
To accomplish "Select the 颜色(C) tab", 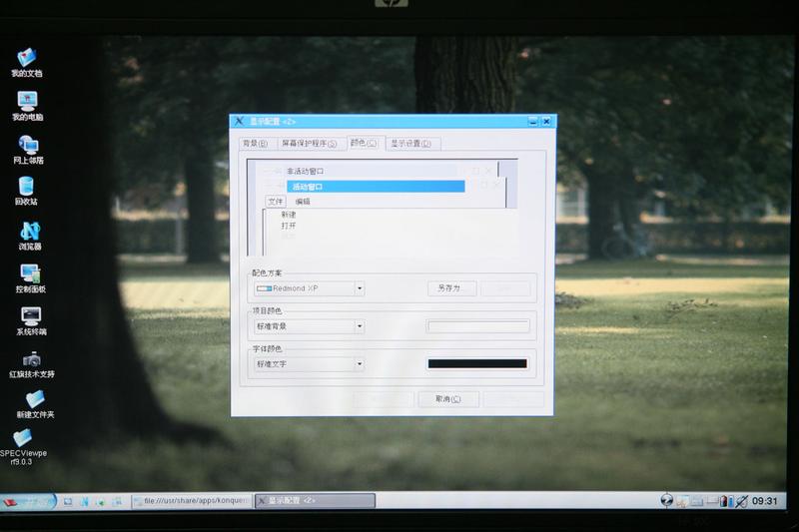I will pyautogui.click(x=364, y=143).
